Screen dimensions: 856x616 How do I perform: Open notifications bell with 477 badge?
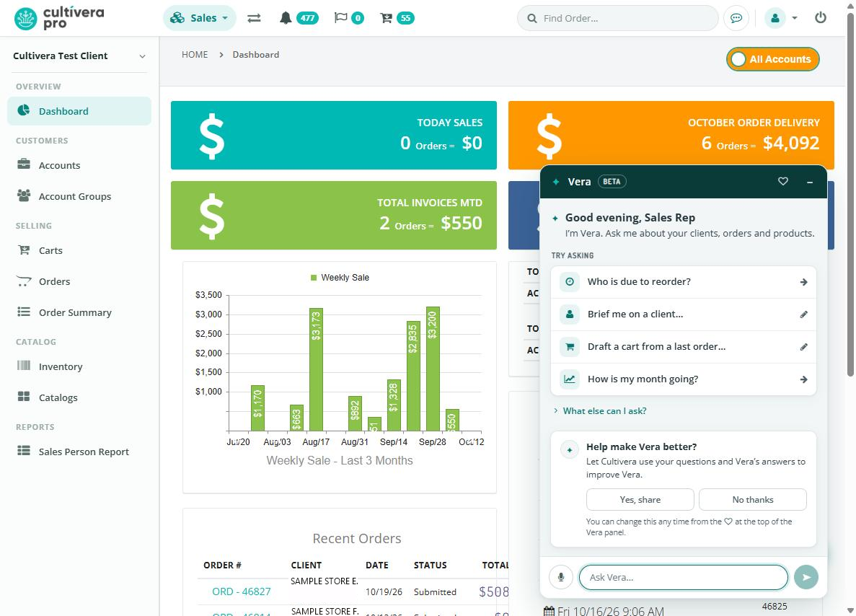pos(299,18)
